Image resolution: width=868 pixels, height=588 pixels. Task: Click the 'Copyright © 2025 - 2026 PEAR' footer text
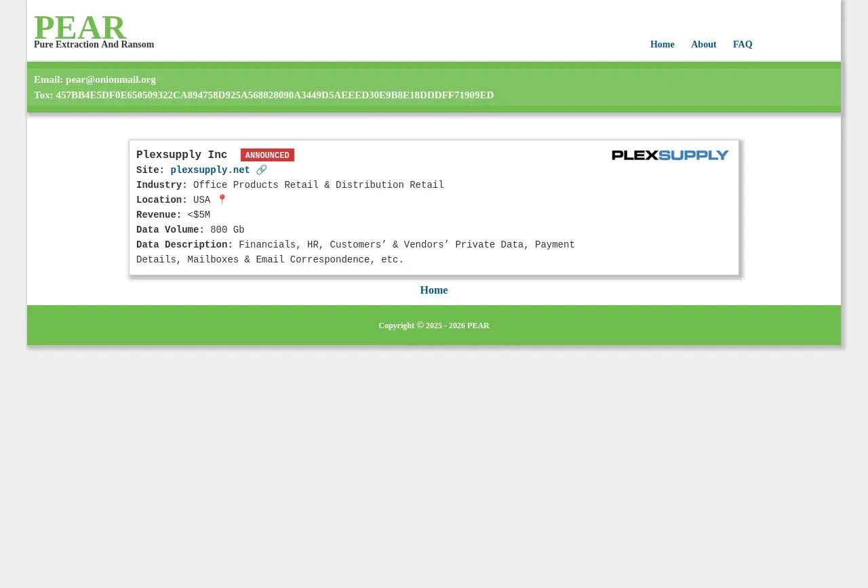(x=434, y=326)
